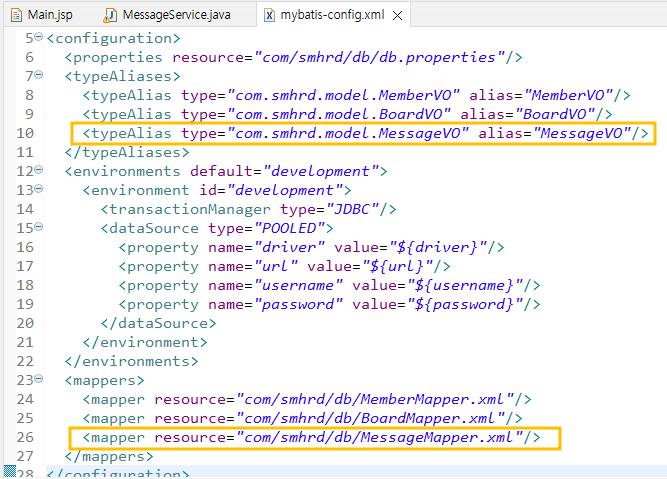The image size is (667, 479).
Task: Close the mybatis-config.xml tab
Action: pos(397,16)
